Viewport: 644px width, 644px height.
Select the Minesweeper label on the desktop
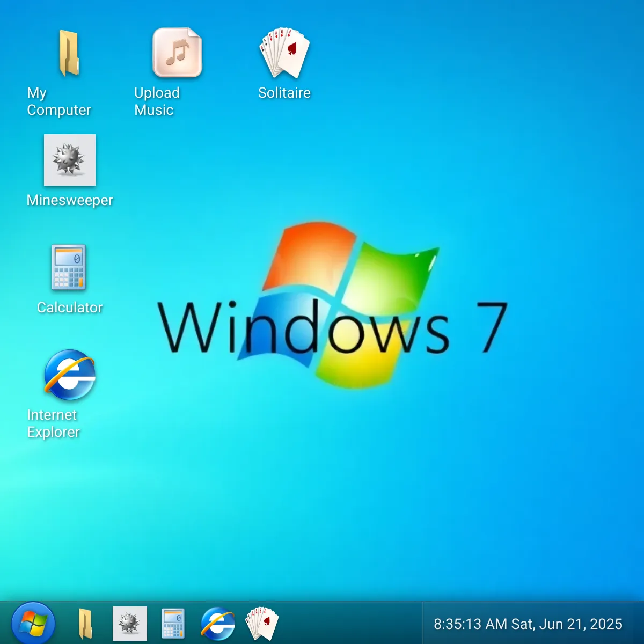pos(70,200)
